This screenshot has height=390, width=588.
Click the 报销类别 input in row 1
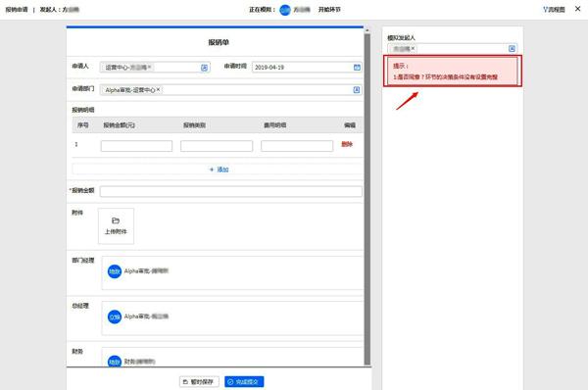pyautogui.click(x=217, y=146)
